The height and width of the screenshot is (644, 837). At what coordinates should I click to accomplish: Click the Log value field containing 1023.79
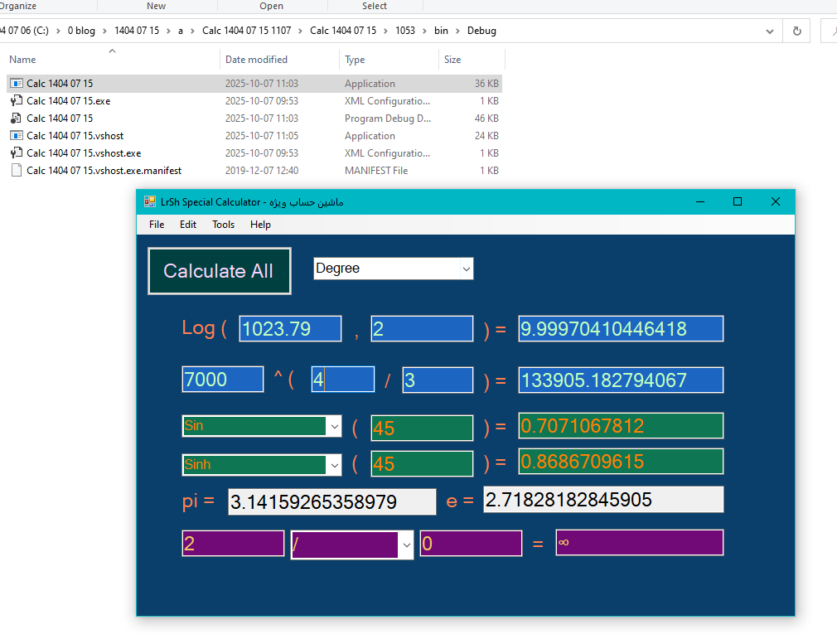290,329
